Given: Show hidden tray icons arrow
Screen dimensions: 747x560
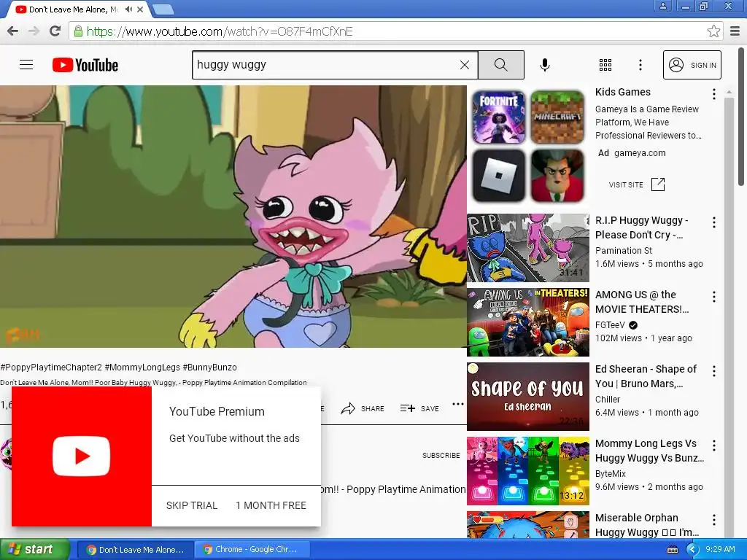Looking at the screenshot, I should tap(692, 550).
